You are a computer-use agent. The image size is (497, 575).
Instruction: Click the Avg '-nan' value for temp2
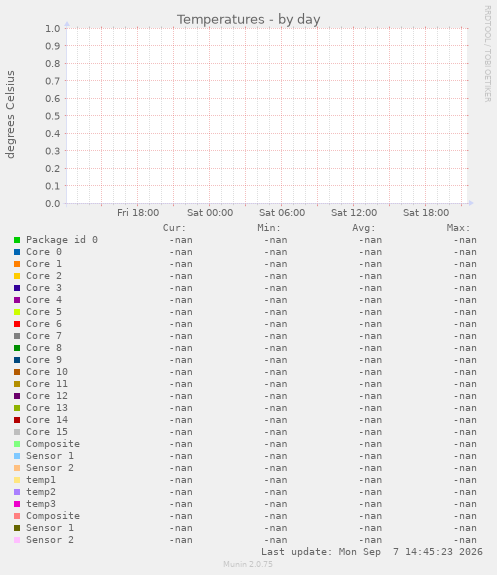tap(370, 492)
